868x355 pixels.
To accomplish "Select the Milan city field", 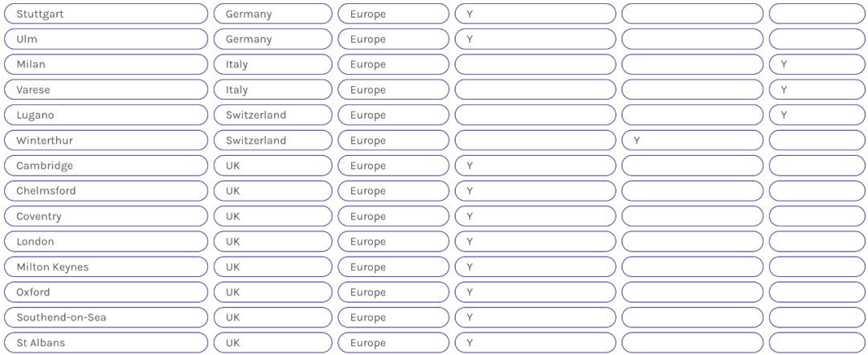I will (106, 64).
